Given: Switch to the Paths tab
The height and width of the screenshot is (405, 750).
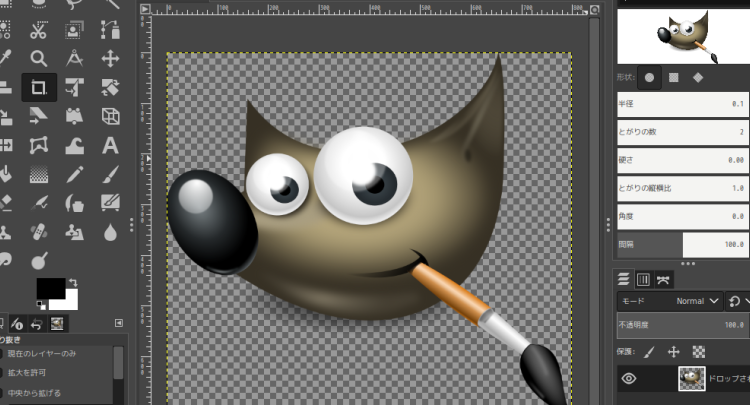Looking at the screenshot, I should pyautogui.click(x=662, y=279).
